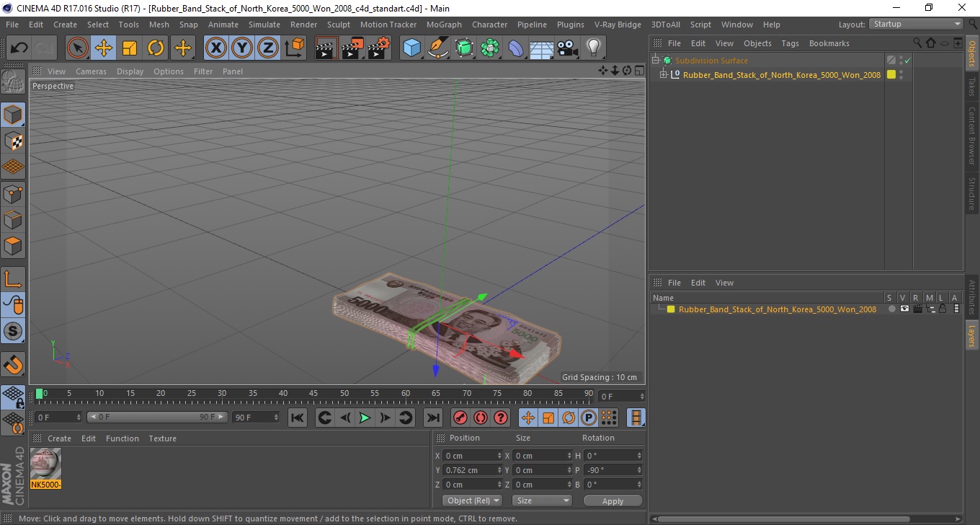Enable the Axis mode tool
The image size is (980, 525).
pyautogui.click(x=13, y=279)
